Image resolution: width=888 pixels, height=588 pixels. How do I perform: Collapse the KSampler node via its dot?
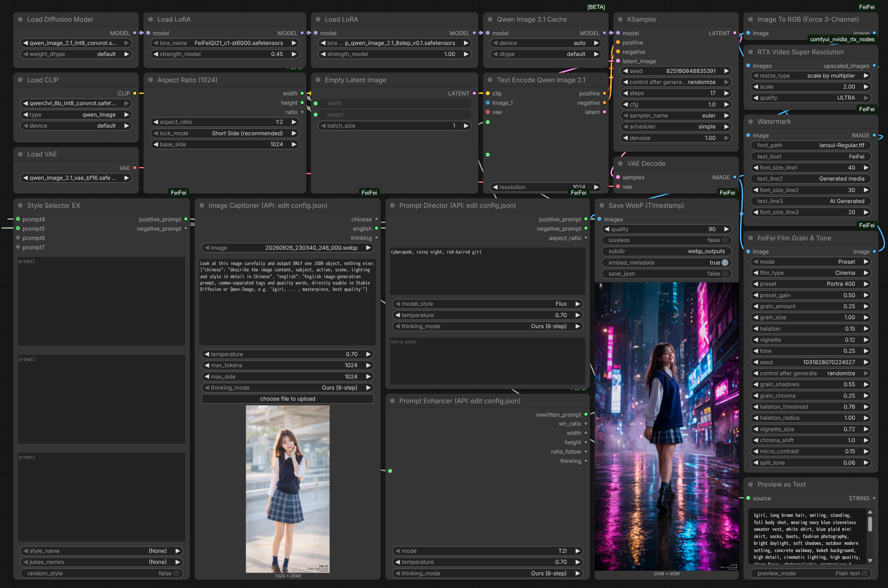(620, 20)
